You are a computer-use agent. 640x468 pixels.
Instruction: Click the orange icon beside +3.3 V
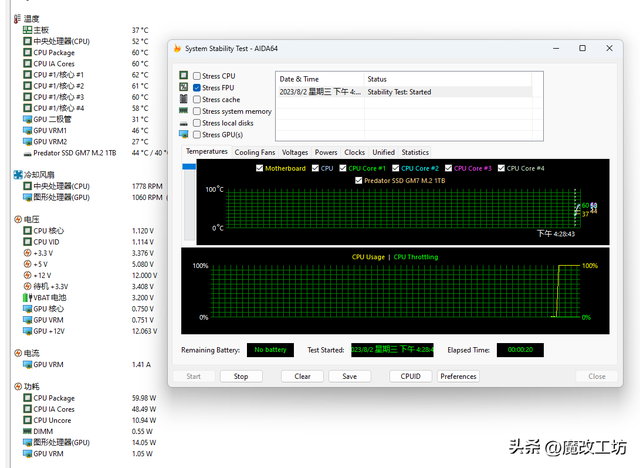(27, 253)
